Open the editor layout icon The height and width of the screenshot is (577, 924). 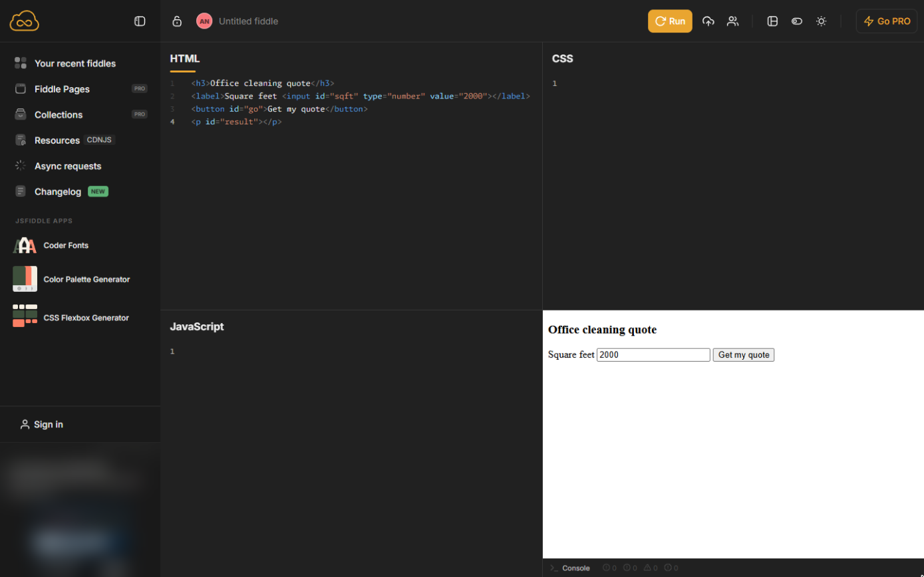tap(772, 21)
